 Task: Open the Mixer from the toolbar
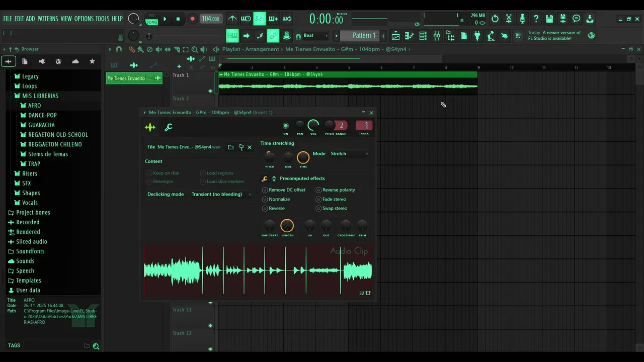click(x=437, y=36)
